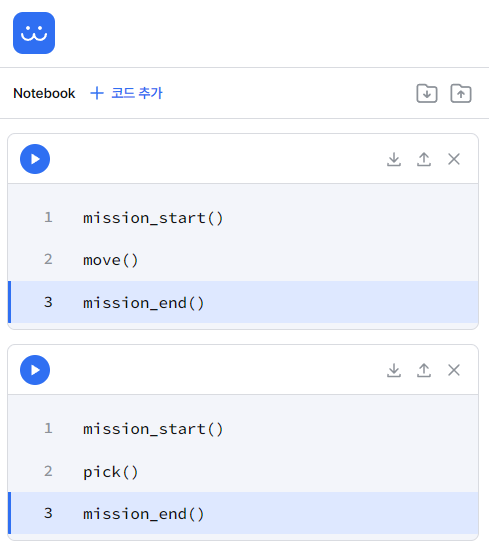The width and height of the screenshot is (489, 547).
Task: Select mission_start() line in first cell
Action: point(243,218)
